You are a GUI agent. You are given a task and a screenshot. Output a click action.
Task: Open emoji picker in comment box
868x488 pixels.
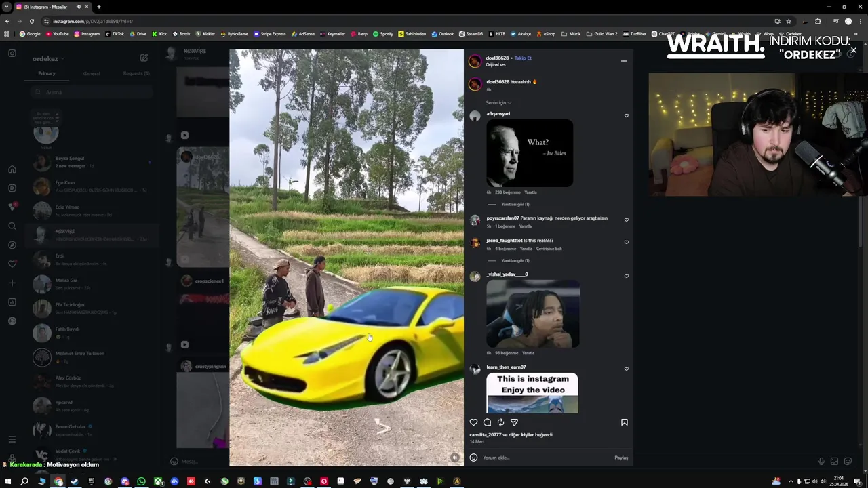point(473,457)
